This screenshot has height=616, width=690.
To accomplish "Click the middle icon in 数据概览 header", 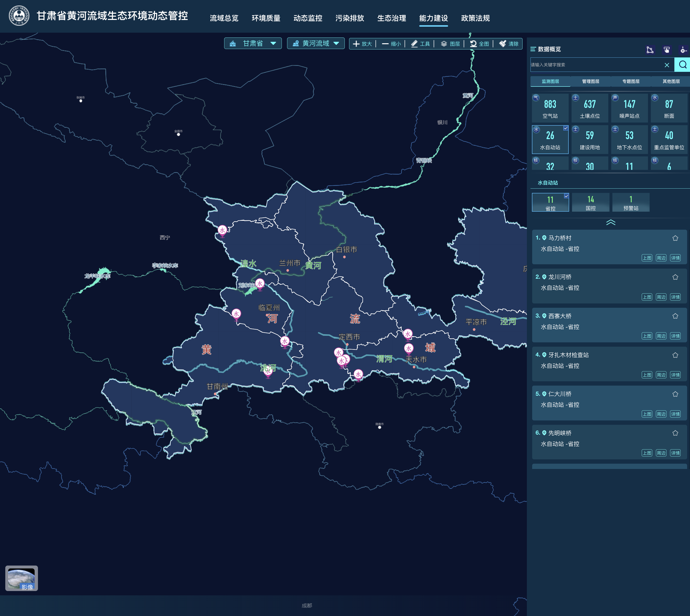I will click(666, 50).
